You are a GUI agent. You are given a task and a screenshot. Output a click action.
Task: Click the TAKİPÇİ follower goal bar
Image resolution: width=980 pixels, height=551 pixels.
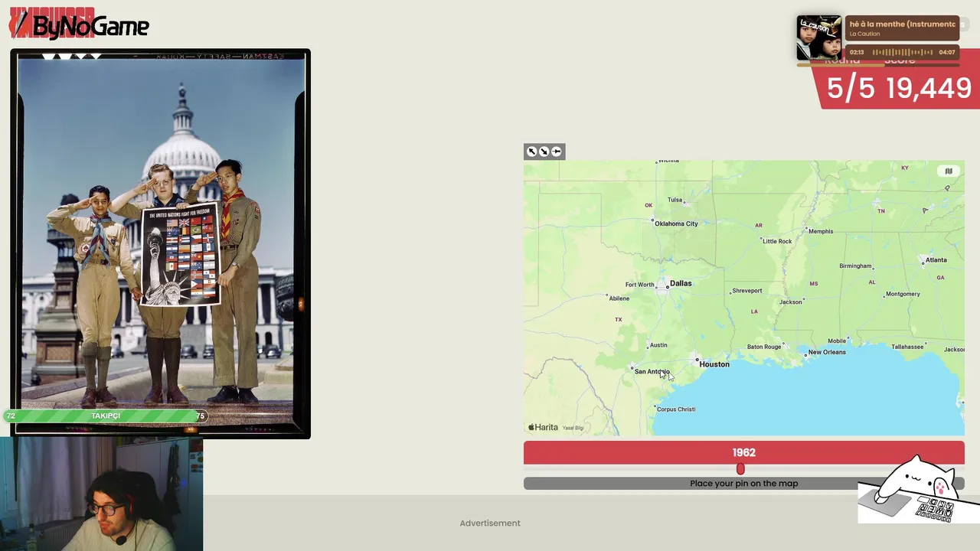106,416
